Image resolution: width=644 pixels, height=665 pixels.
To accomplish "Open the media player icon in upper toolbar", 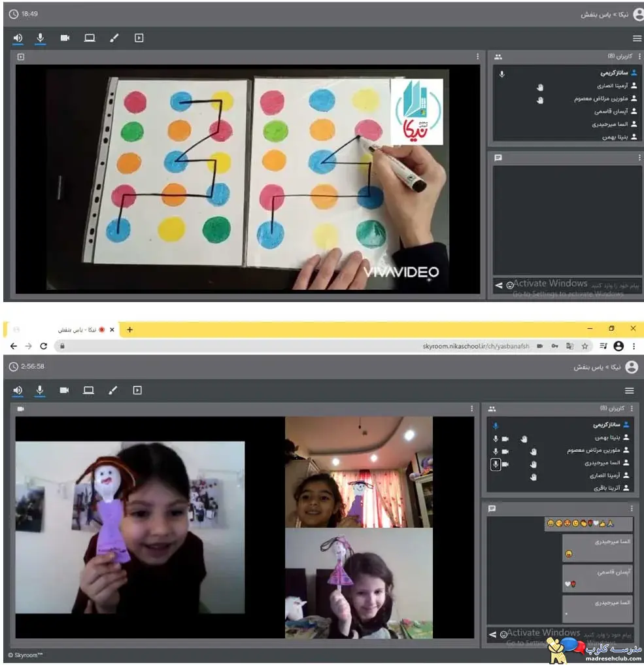I will pyautogui.click(x=139, y=38).
